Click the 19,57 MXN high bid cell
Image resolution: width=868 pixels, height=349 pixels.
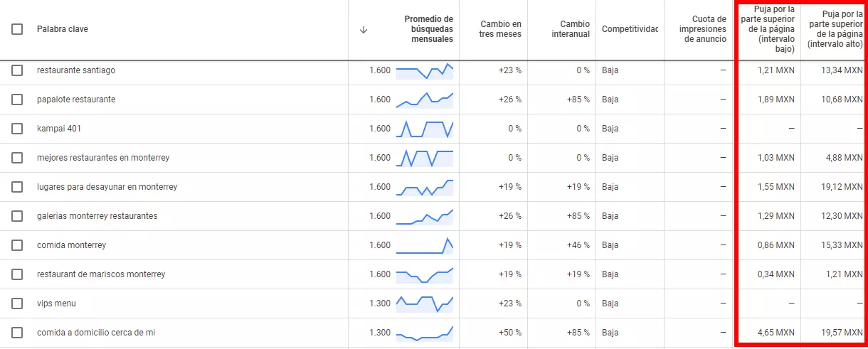tap(841, 333)
